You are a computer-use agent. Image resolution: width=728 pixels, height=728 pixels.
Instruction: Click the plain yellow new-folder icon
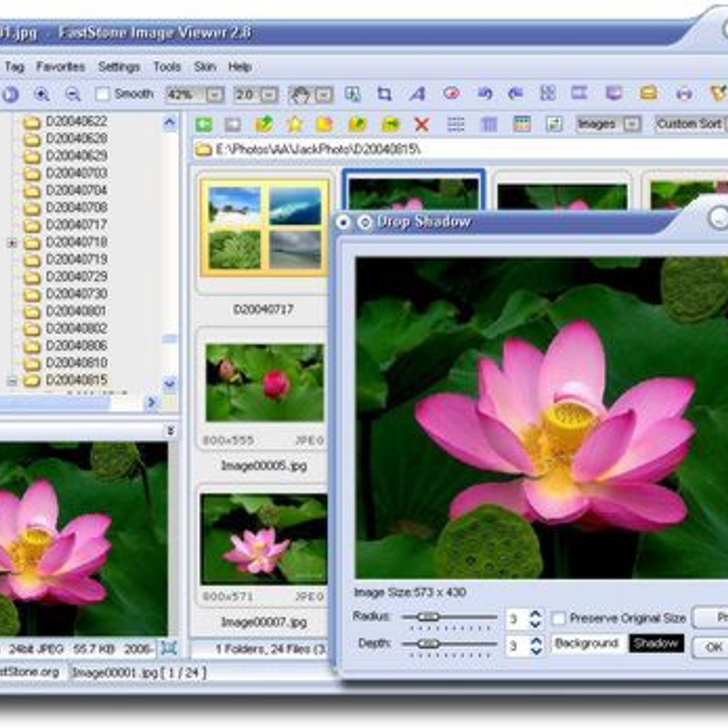(325, 124)
